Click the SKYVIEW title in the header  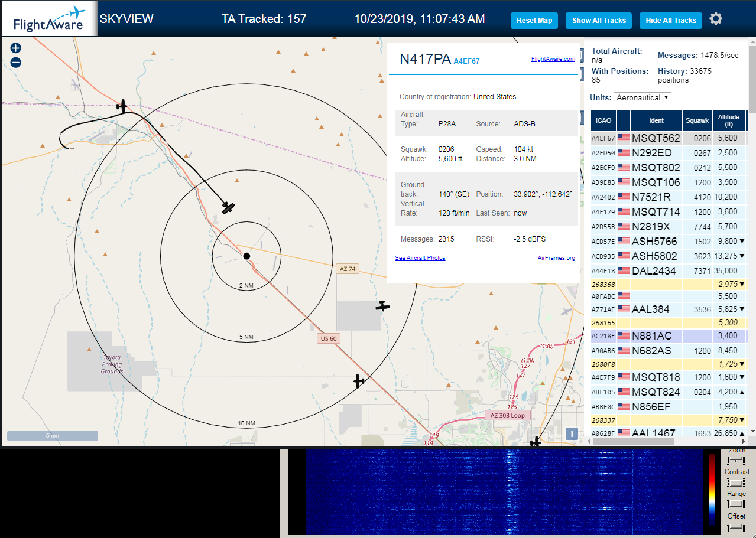tap(126, 19)
